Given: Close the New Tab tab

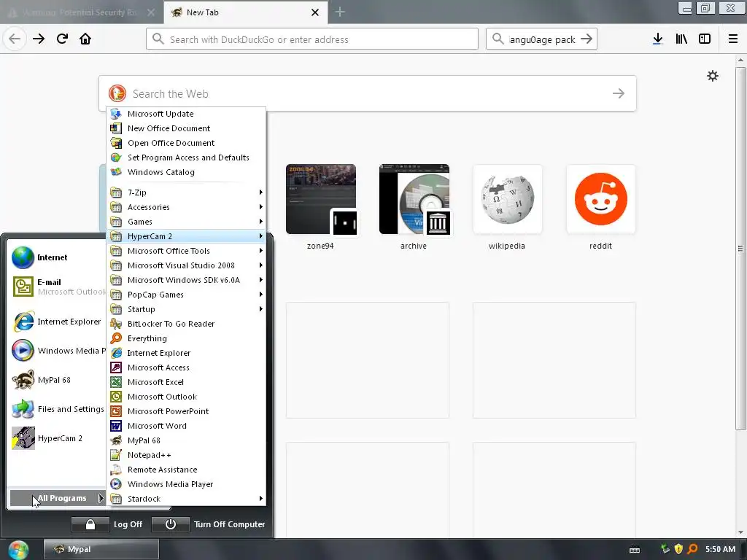Looking at the screenshot, I should [x=315, y=12].
